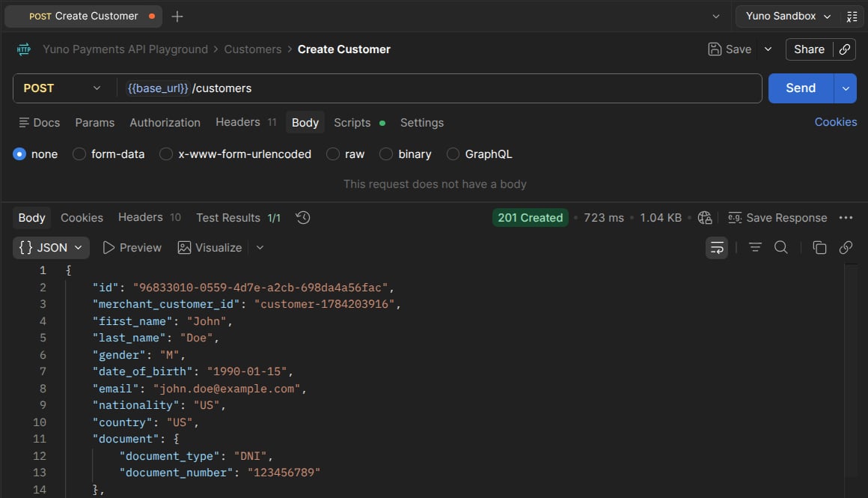Click Visualize response button
This screenshot has height=498, width=868.
click(210, 248)
